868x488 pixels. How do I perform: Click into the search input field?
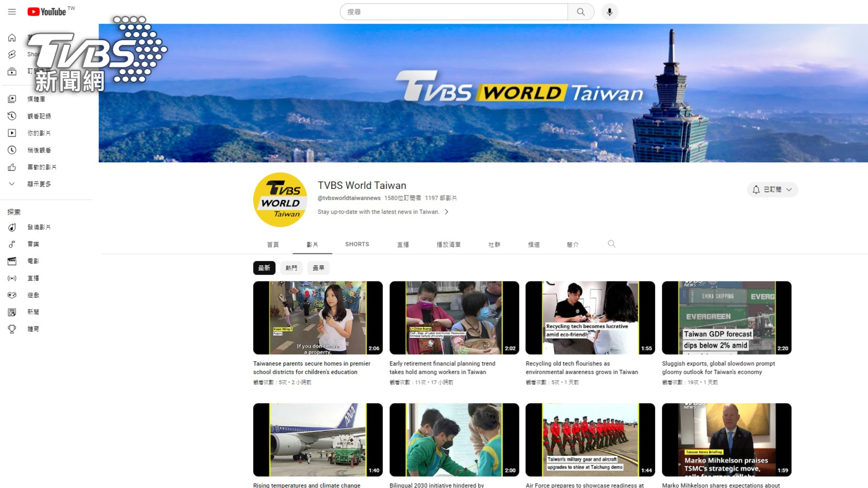pyautogui.click(x=454, y=12)
